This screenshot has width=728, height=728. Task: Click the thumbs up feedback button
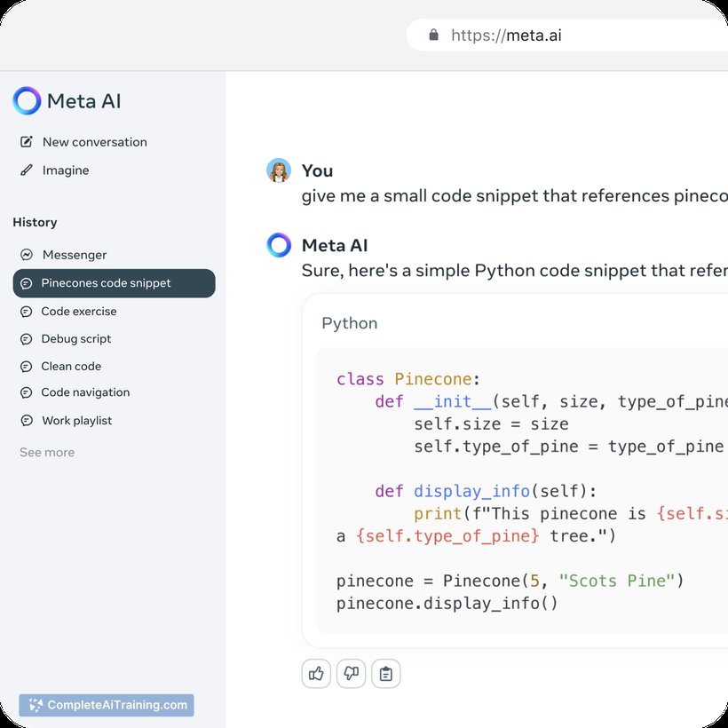pyautogui.click(x=316, y=673)
